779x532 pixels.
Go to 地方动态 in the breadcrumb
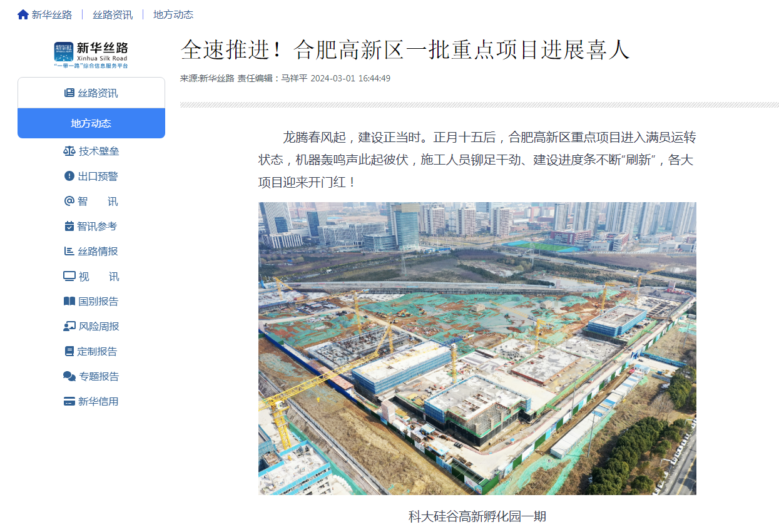click(x=173, y=14)
